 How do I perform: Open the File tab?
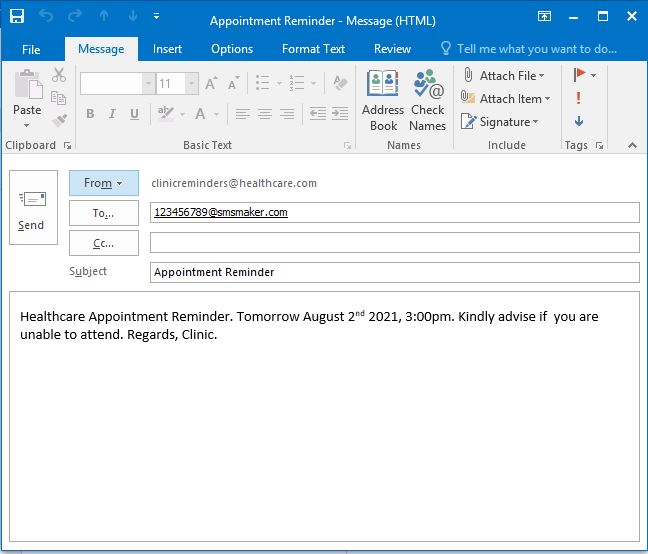coord(31,49)
